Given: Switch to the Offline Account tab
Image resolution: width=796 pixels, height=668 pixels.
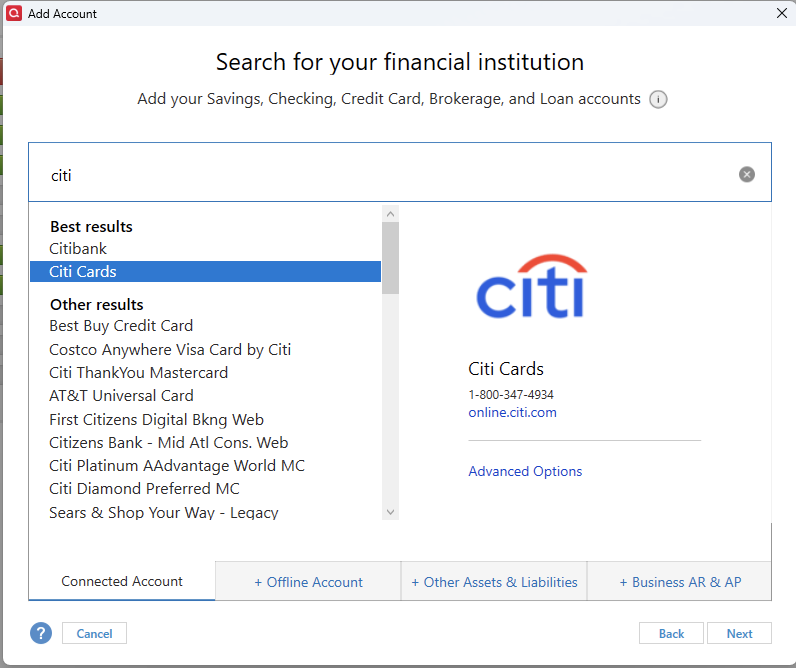Looking at the screenshot, I should [x=308, y=582].
